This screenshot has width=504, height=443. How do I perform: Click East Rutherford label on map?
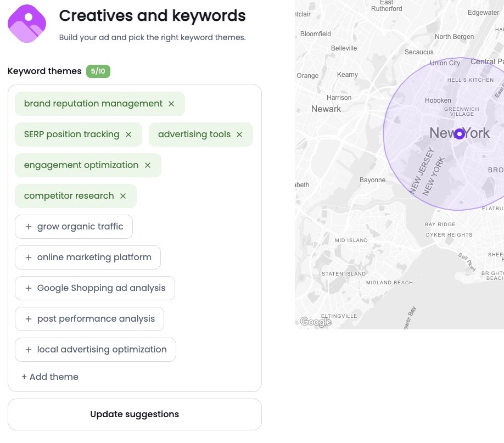[387, 6]
